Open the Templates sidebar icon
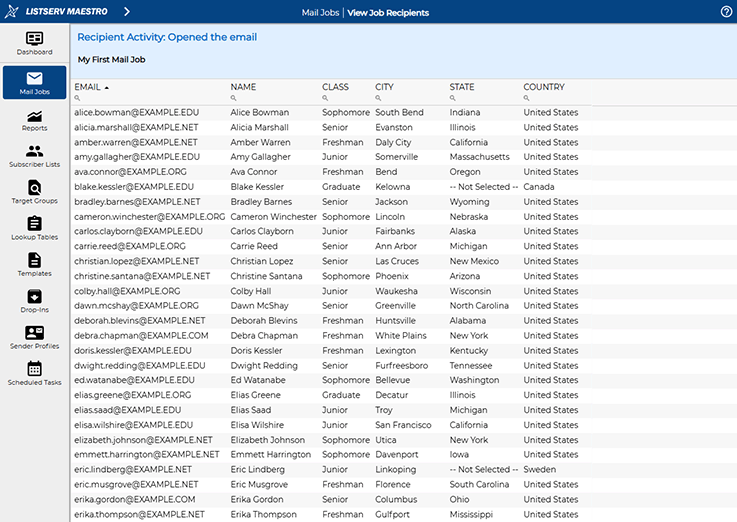The width and height of the screenshot is (737, 522). pos(34,265)
